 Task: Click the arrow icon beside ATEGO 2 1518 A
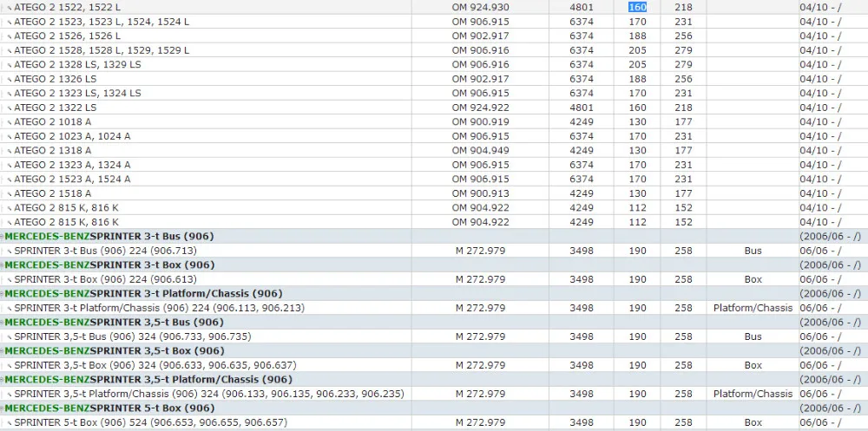(10, 195)
